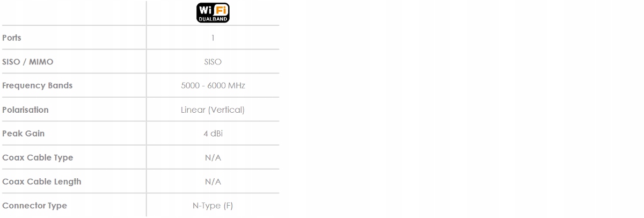Select the Coax Cable Type label
Screen dimensions: 644x218
coord(38,157)
